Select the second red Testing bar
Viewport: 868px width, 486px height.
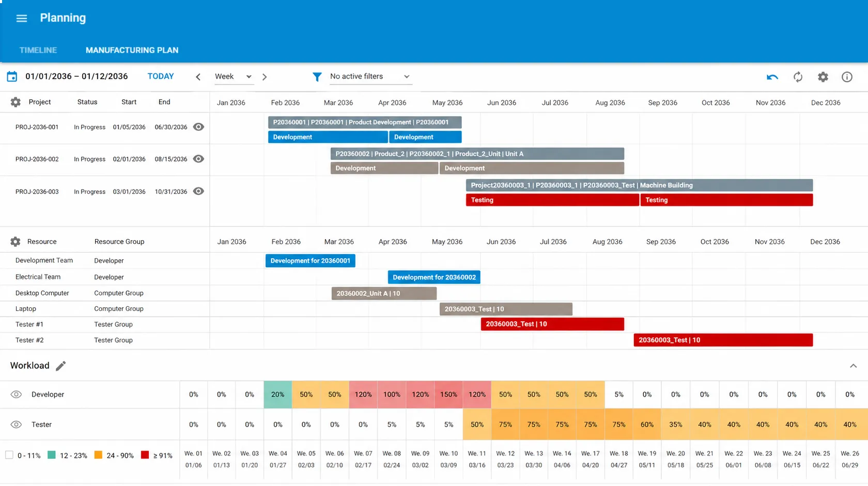(x=726, y=200)
